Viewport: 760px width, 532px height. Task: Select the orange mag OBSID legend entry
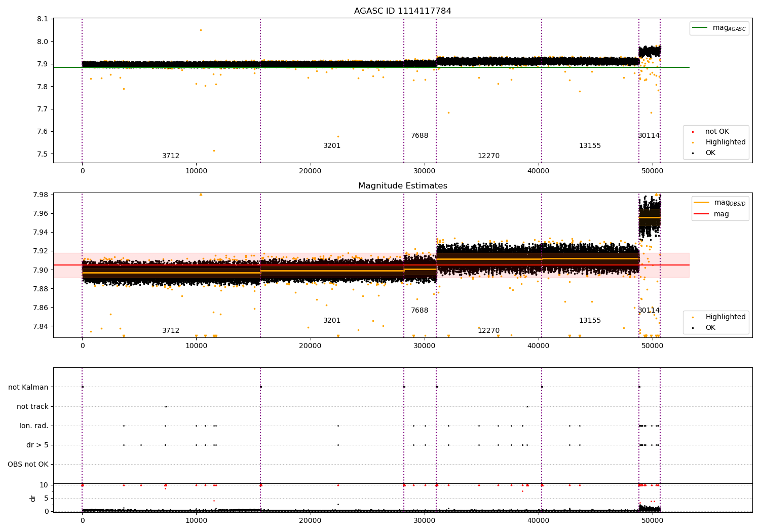pos(720,203)
